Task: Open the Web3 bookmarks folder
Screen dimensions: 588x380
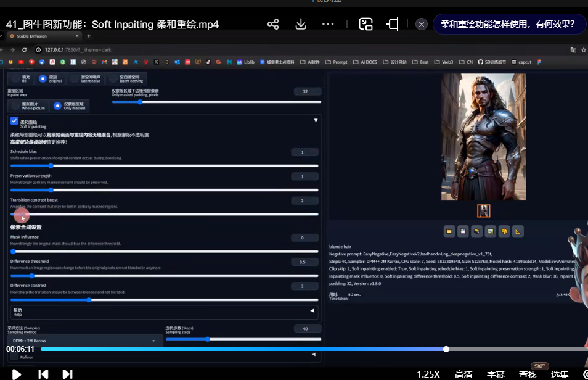Action: pyautogui.click(x=444, y=62)
